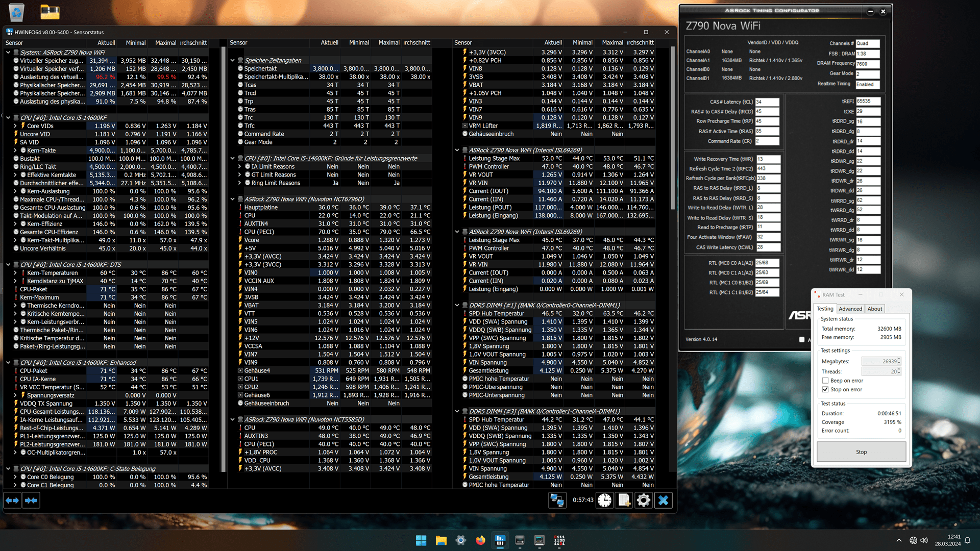The image size is (980, 551).
Task: Open HWiNFO sensor settings gear icon
Action: (x=644, y=500)
